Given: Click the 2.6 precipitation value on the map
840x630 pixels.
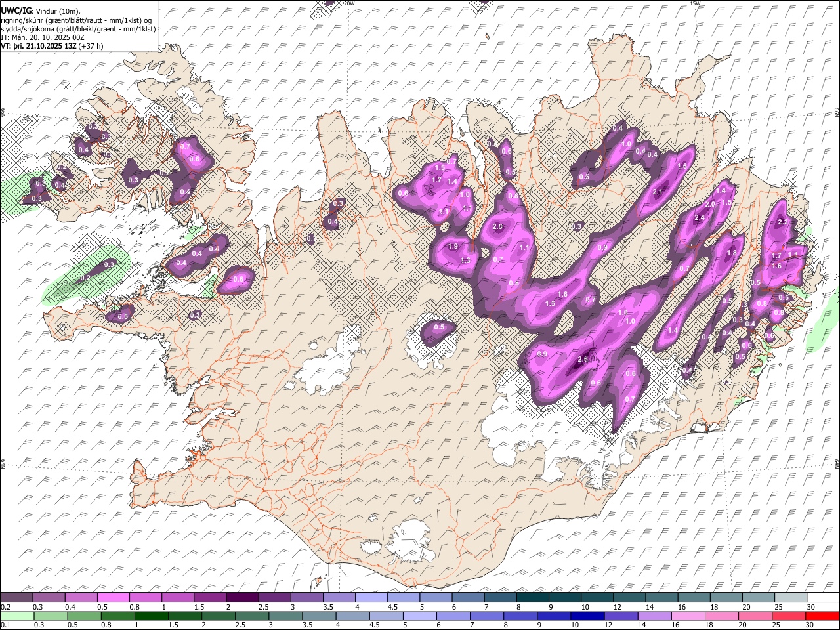Looking at the screenshot, I should tap(582, 360).
